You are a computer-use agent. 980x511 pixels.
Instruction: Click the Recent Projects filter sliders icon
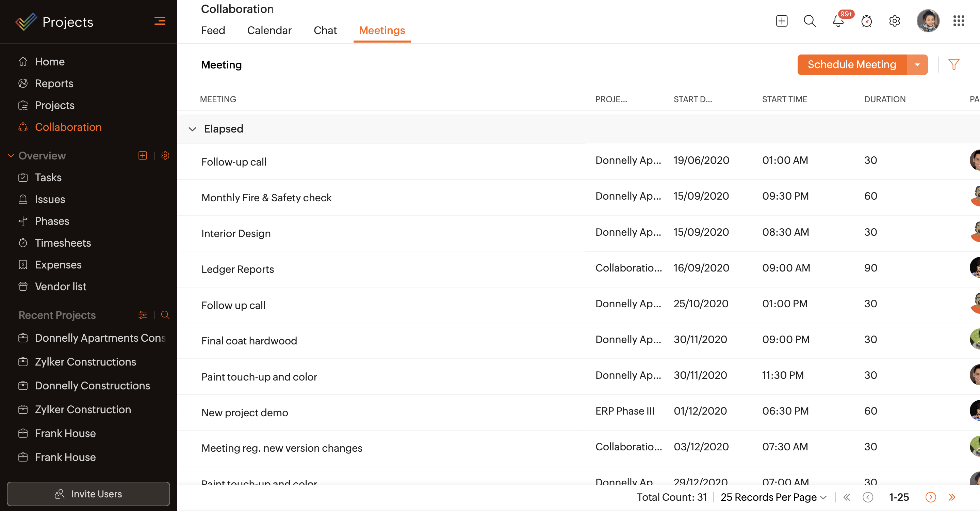pyautogui.click(x=143, y=315)
